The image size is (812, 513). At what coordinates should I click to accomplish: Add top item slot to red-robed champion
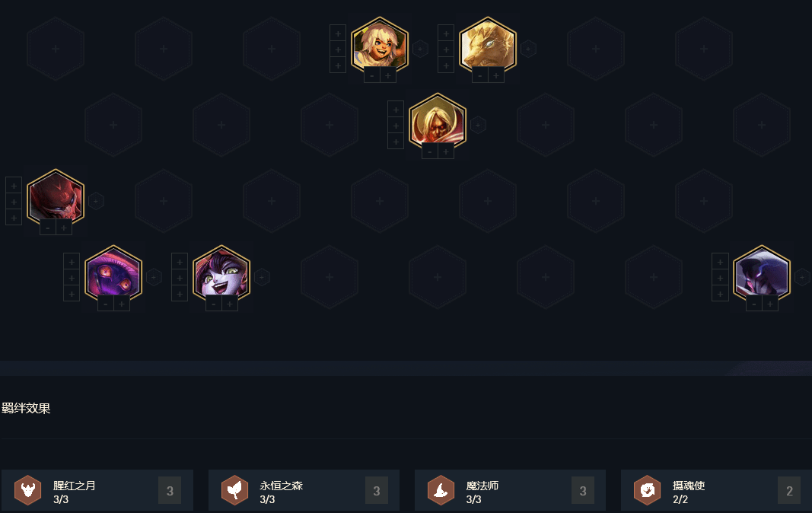(x=396, y=110)
